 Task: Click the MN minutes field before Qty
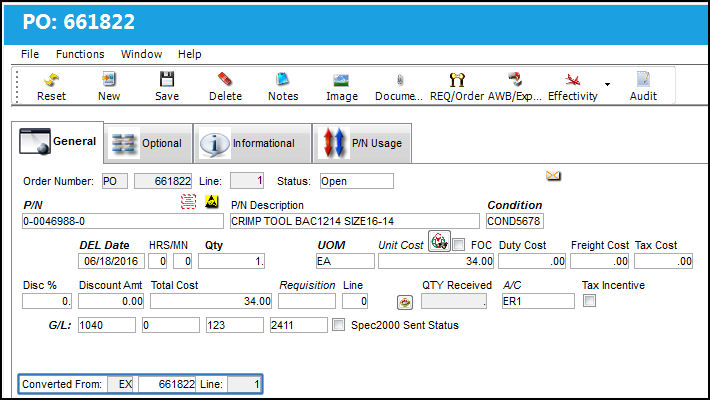tap(182, 261)
